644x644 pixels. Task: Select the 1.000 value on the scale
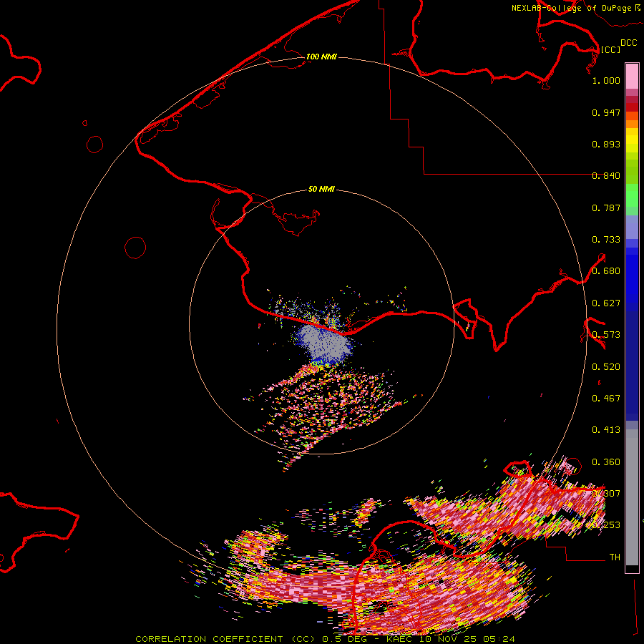point(606,80)
